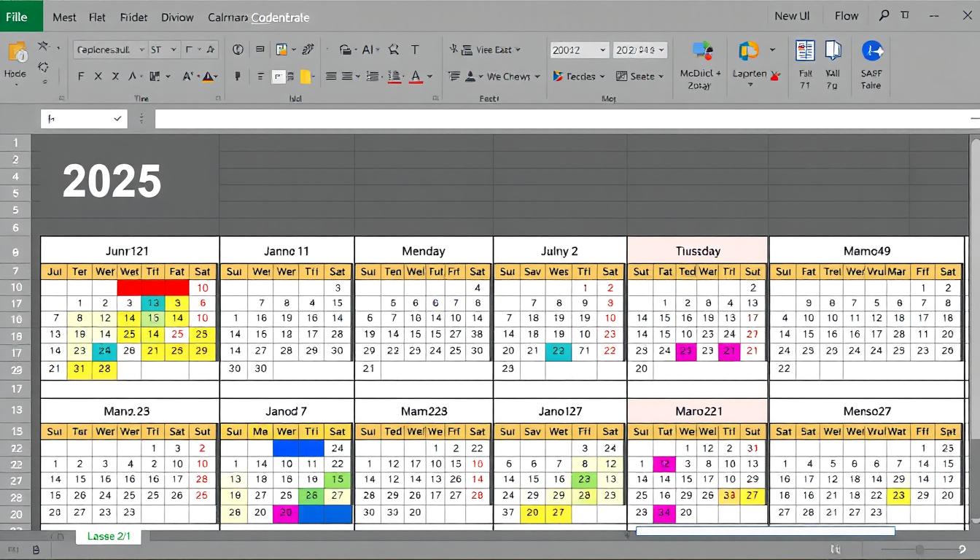980x560 pixels.
Task: Click the red-underlined font color A
Action: click(416, 77)
